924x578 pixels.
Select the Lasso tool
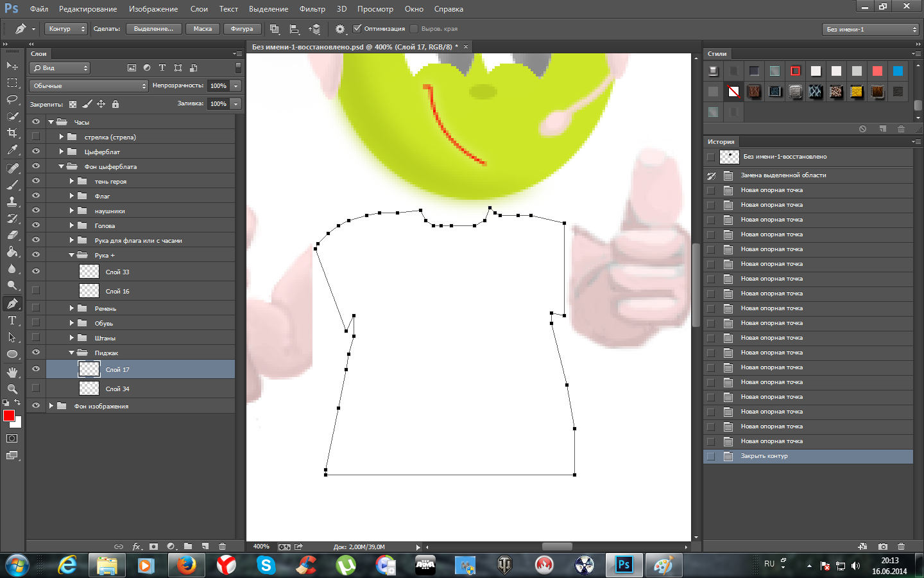(12, 100)
